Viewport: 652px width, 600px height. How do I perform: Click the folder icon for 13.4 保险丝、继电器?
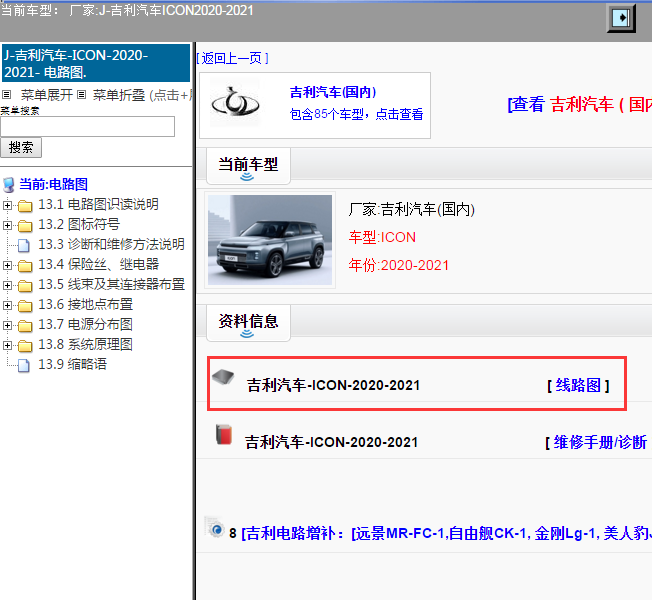[x=25, y=265]
